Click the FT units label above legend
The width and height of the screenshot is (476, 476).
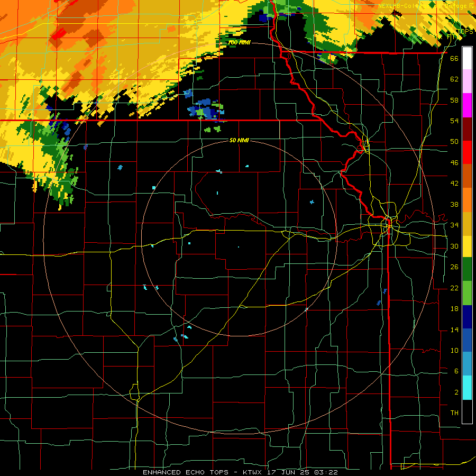[x=451, y=36]
